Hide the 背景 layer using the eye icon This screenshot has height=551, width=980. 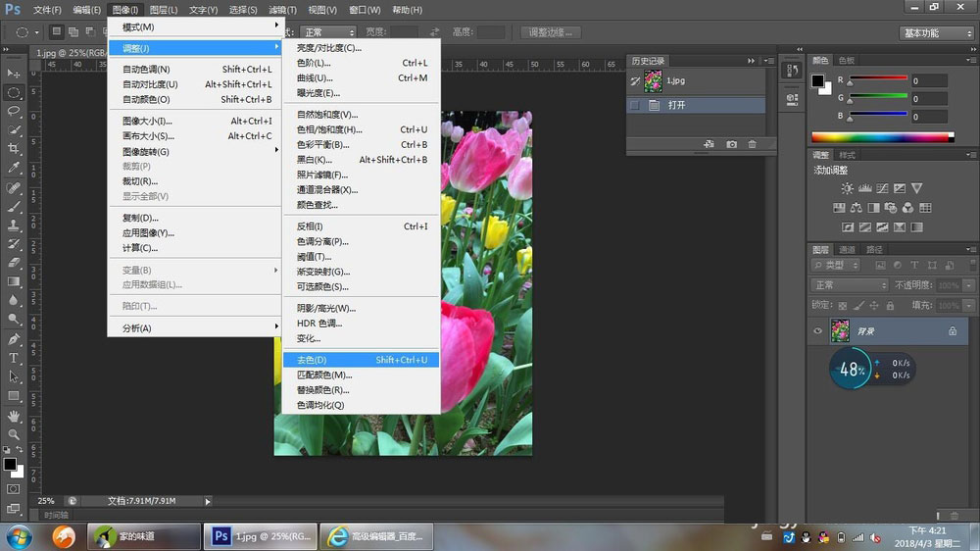(817, 331)
